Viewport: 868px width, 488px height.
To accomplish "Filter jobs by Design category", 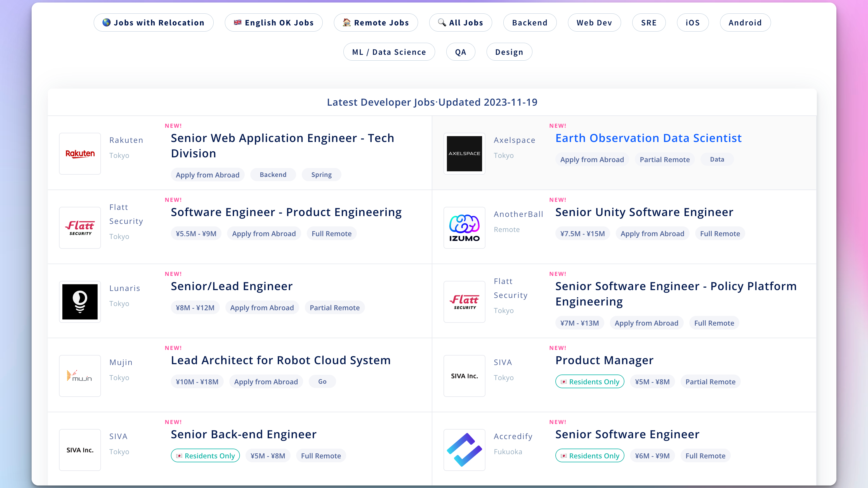I will pos(509,52).
